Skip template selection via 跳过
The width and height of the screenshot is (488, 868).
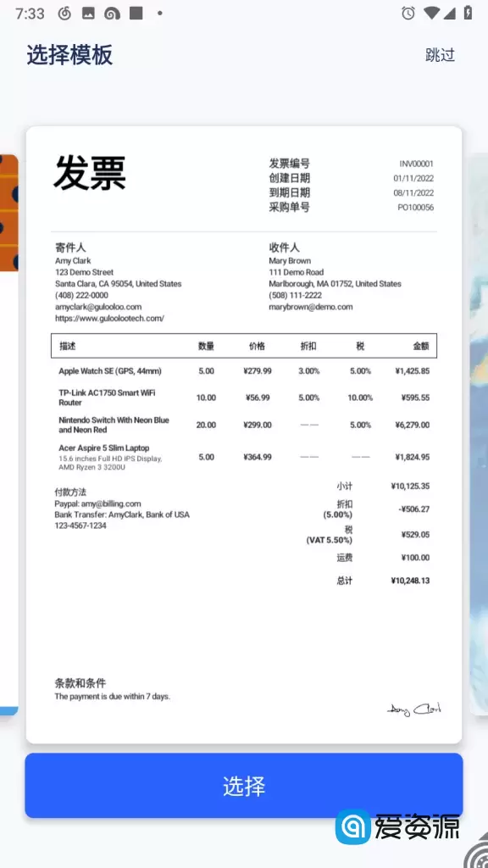(x=440, y=55)
